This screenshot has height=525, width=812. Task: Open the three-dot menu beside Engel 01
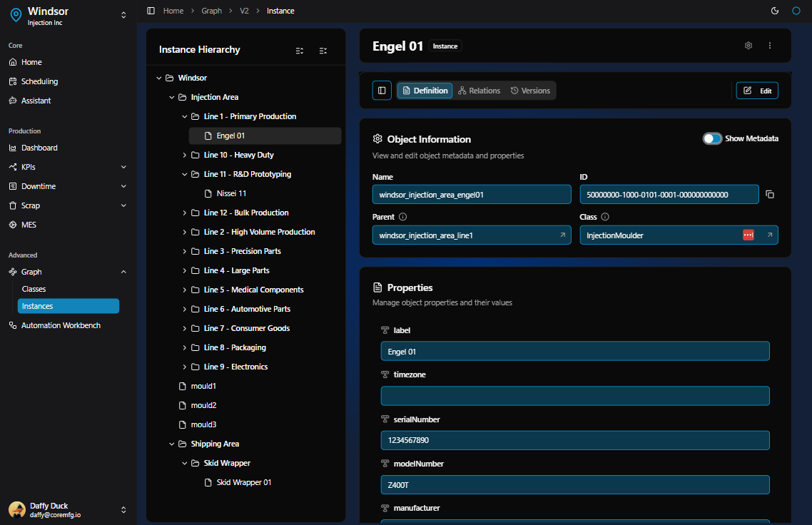(x=770, y=46)
